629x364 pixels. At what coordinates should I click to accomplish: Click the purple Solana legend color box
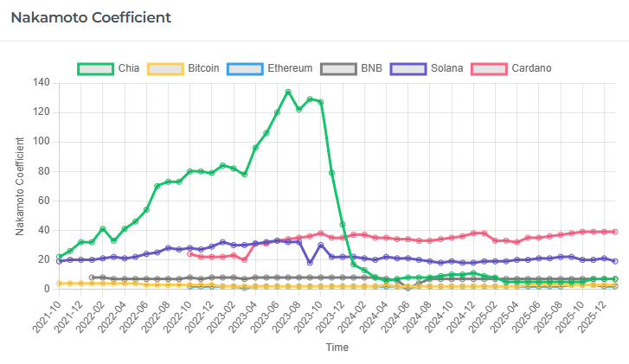click(407, 68)
